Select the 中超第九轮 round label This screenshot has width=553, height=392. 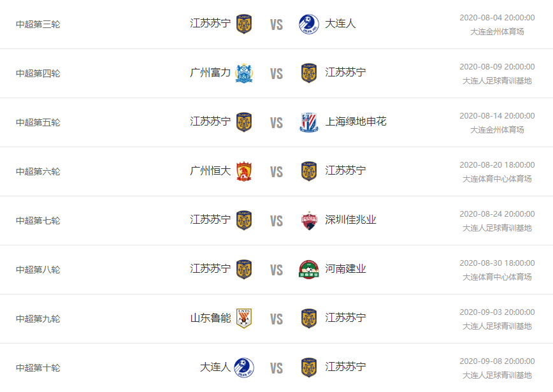tap(38, 319)
